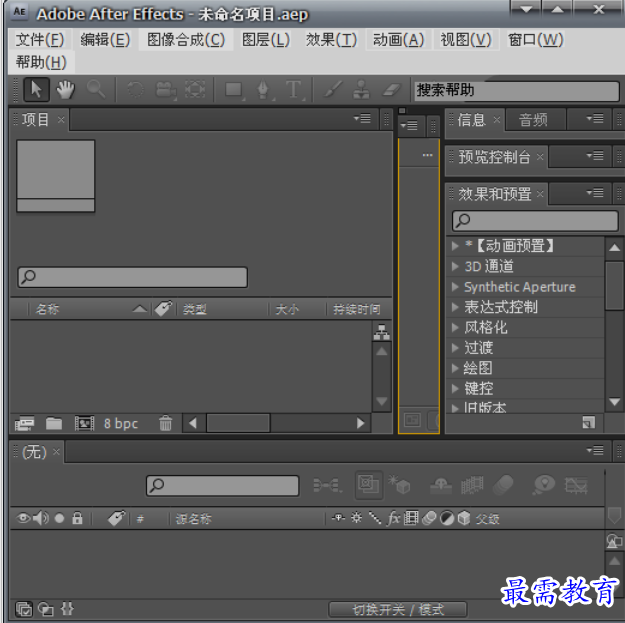Select the Unified Camera tool
The width and height of the screenshot is (625, 623).
(165, 90)
